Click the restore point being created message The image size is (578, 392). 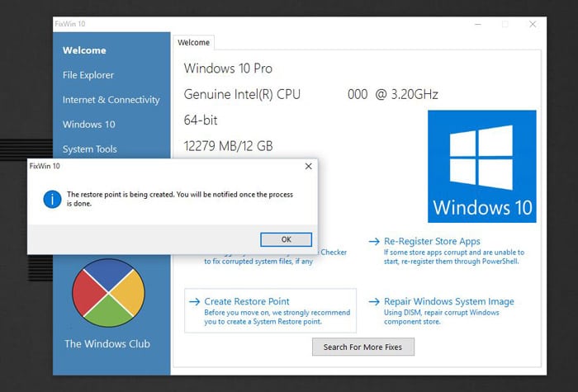point(179,199)
